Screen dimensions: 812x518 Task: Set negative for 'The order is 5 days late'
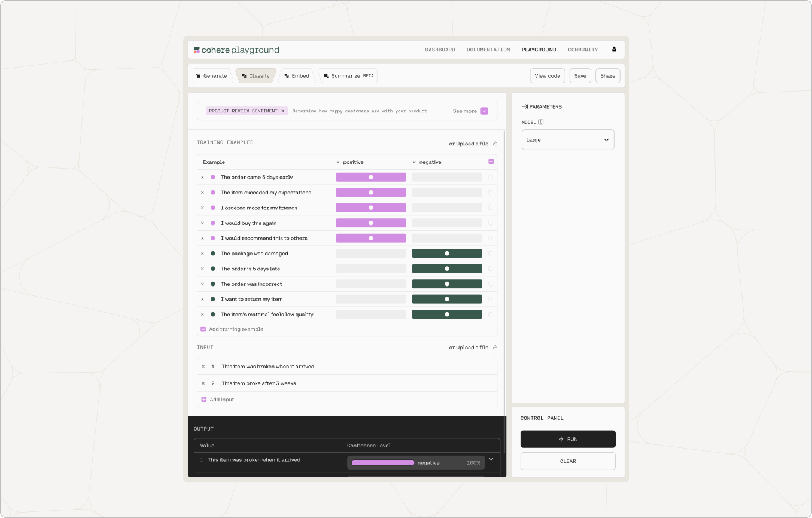point(447,269)
